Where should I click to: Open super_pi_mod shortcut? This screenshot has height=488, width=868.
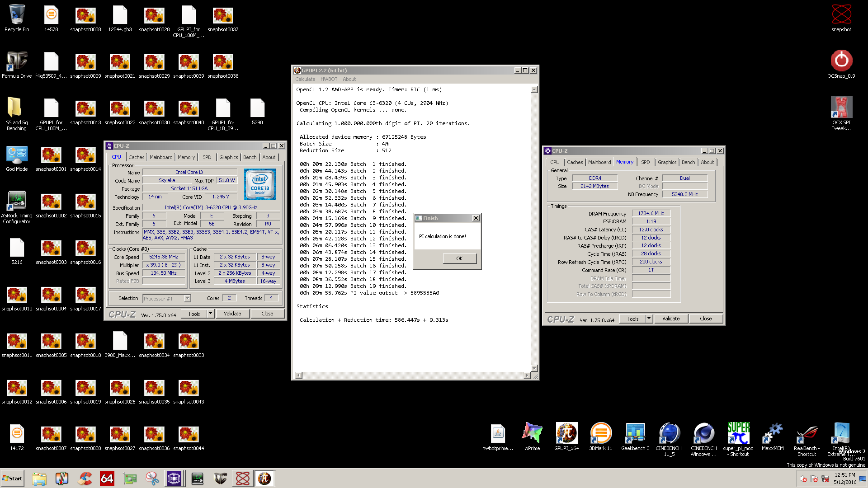pyautogui.click(x=738, y=440)
